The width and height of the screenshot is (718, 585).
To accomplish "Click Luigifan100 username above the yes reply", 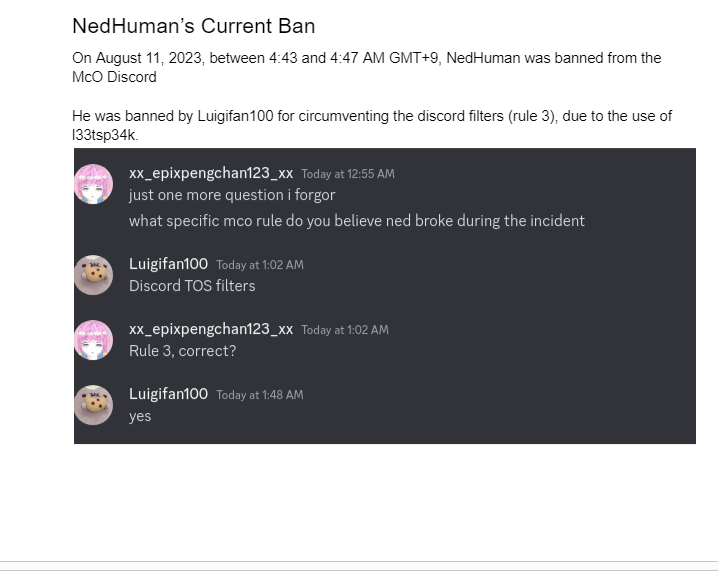I will [x=168, y=394].
